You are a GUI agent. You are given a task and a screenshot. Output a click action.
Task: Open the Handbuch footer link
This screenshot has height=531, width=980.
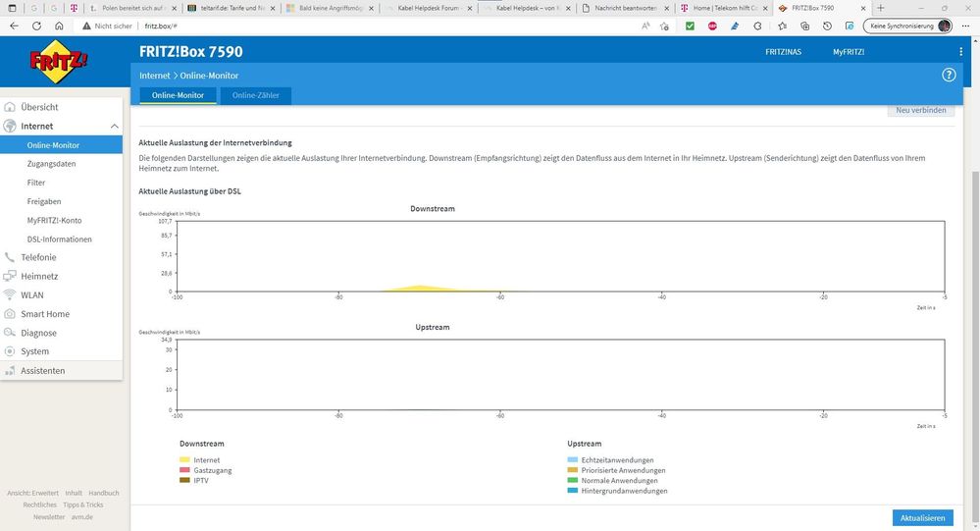tap(104, 493)
